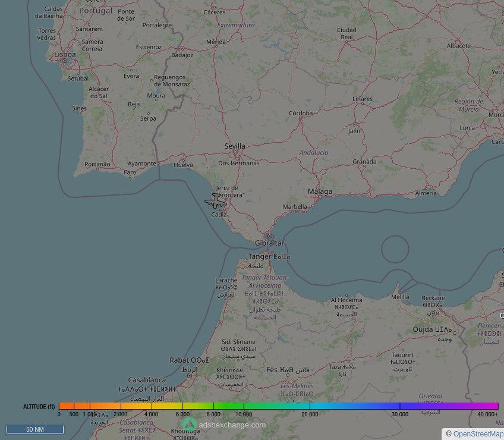Click the Cáceres city label
Image resolution: width=504 pixels, height=440 pixels.
(215, 12)
